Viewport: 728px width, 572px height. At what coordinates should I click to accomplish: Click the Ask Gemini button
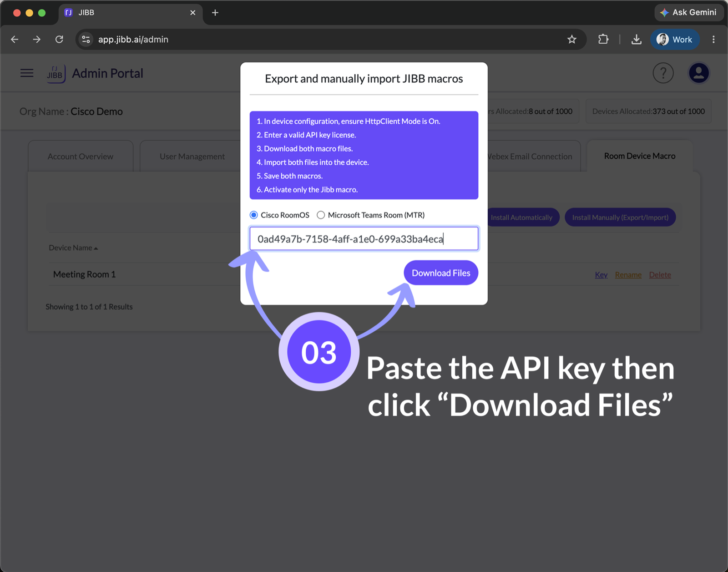point(689,12)
